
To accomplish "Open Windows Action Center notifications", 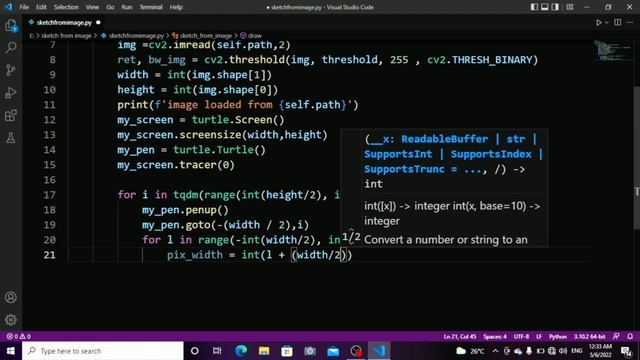I will (626, 351).
